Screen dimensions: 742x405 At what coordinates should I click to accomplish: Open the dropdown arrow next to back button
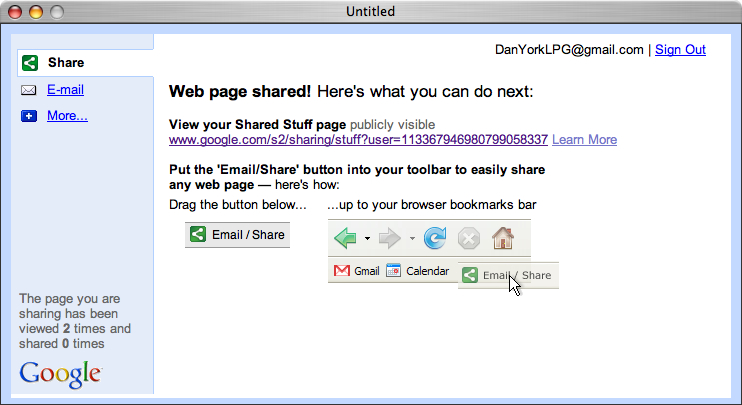(x=367, y=239)
